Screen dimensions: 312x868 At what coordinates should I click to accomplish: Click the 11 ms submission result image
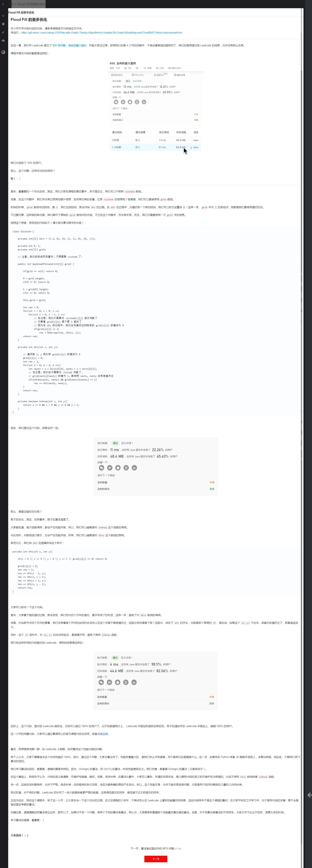pos(156,466)
